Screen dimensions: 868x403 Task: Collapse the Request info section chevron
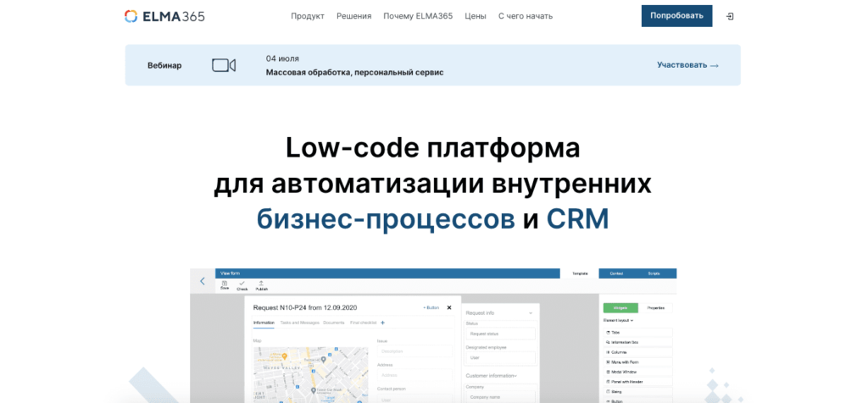(531, 313)
